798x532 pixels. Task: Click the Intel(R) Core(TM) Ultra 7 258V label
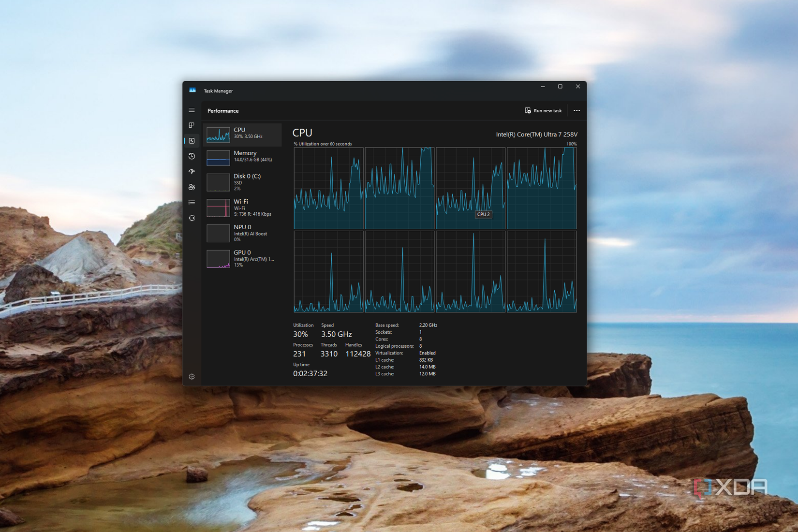536,134
